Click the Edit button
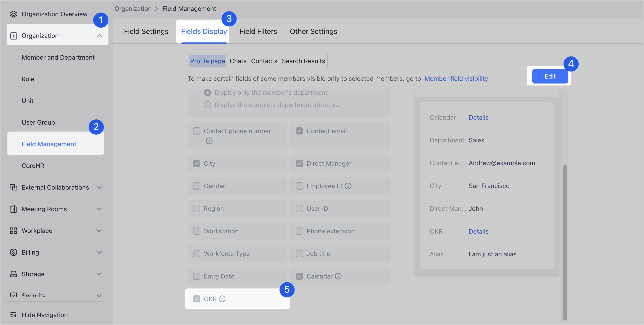Screen dimensions: 644x325 tap(550, 76)
